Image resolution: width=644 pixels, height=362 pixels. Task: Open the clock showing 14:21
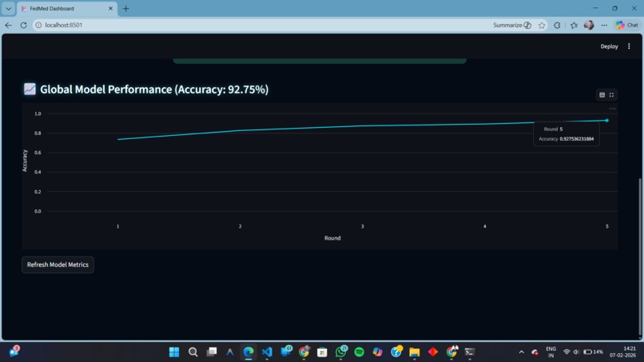tap(622, 352)
